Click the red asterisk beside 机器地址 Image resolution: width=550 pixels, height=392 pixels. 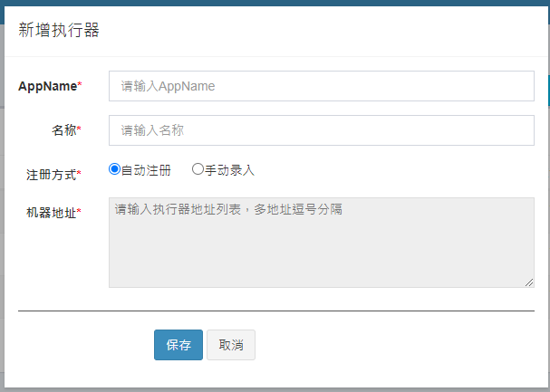pos(79,213)
